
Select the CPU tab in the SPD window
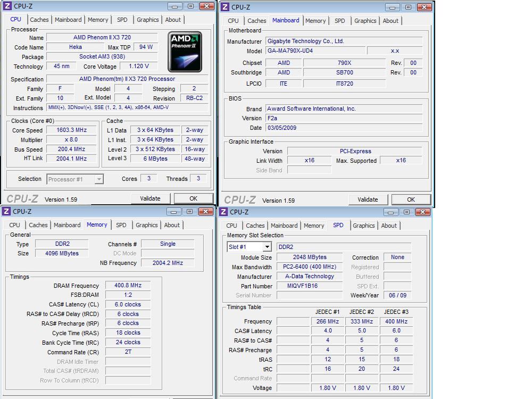pos(232,226)
